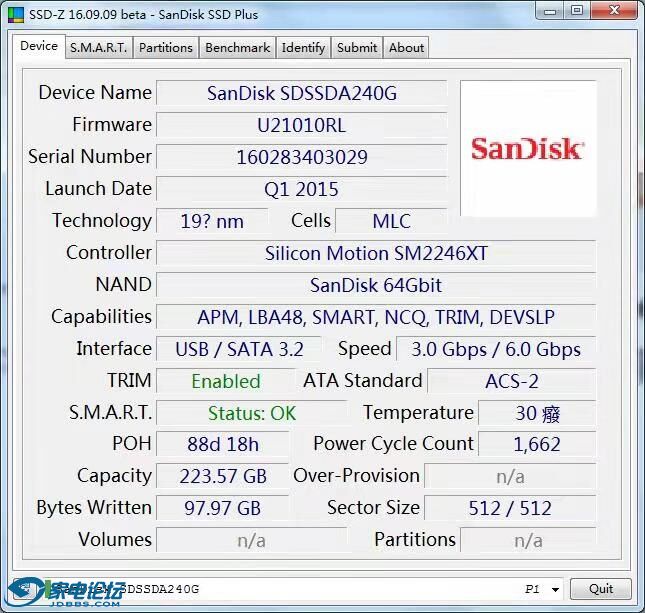The image size is (645, 613).
Task: Open the Partitions tab
Action: pyautogui.click(x=166, y=48)
